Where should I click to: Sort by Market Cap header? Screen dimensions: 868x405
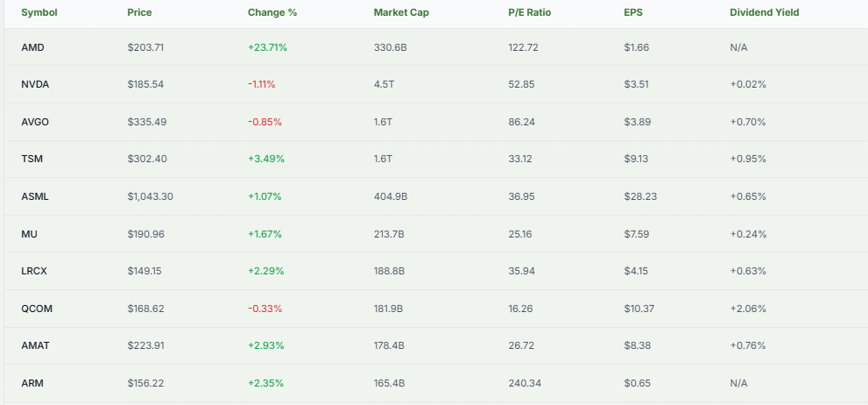point(401,12)
